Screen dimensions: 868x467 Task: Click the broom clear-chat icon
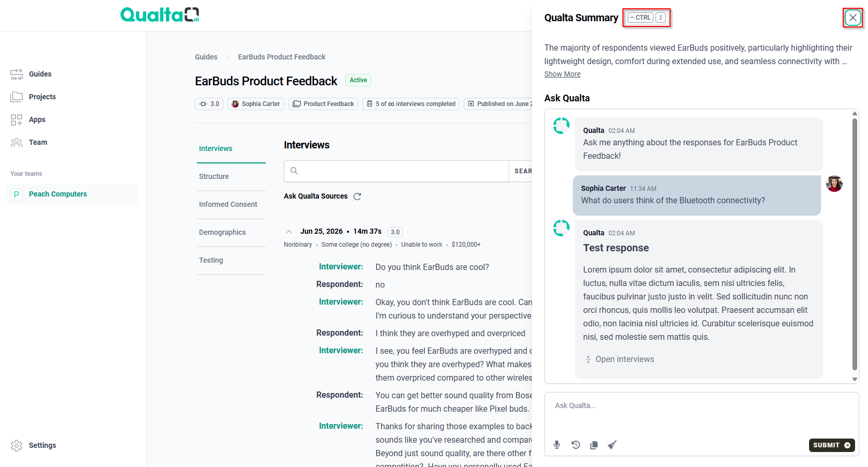(x=612, y=445)
